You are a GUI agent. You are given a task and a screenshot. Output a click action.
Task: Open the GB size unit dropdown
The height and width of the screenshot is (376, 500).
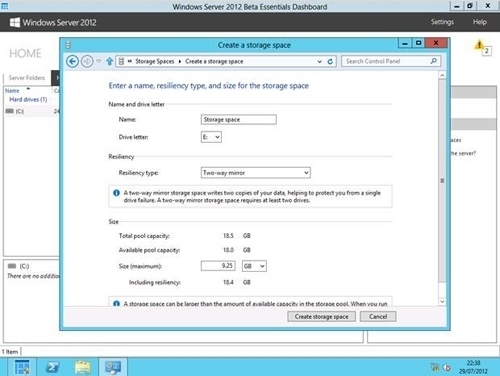click(x=254, y=266)
